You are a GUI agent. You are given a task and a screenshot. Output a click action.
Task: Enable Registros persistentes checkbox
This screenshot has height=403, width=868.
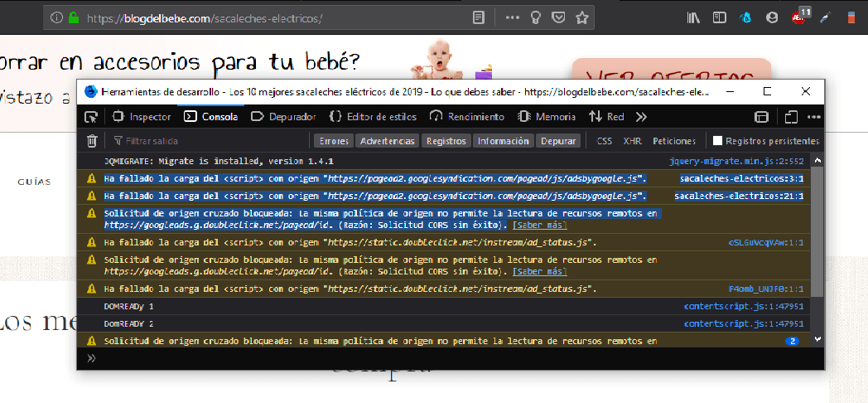[x=717, y=141]
